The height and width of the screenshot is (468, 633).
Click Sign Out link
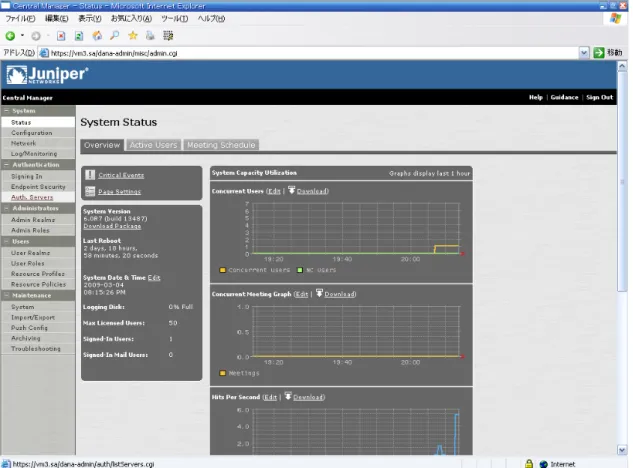click(599, 97)
